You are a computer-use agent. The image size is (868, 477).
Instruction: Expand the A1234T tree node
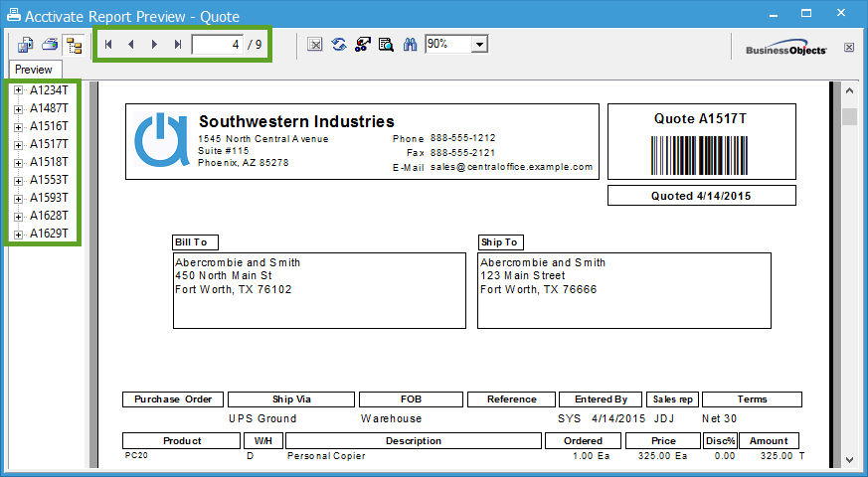tap(18, 90)
